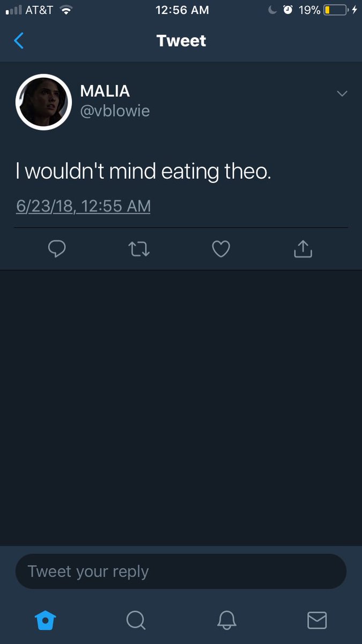Tap the Wi-Fi status icon

click(x=66, y=10)
